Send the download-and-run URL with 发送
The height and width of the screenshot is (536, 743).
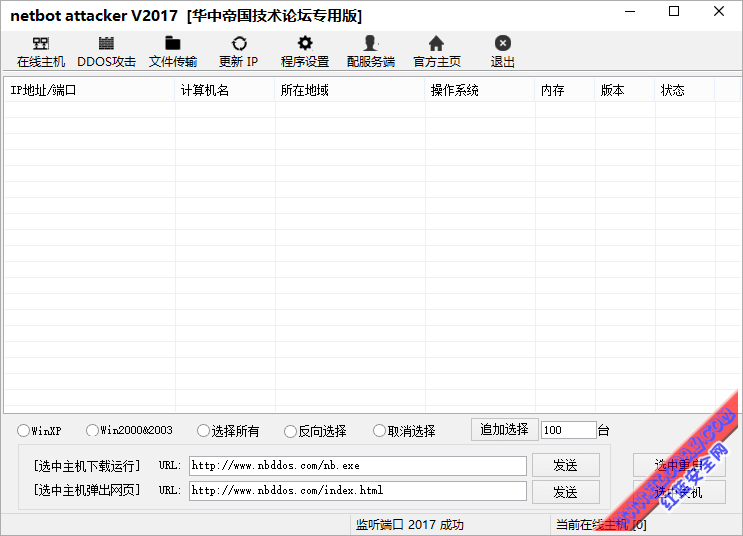pos(566,465)
